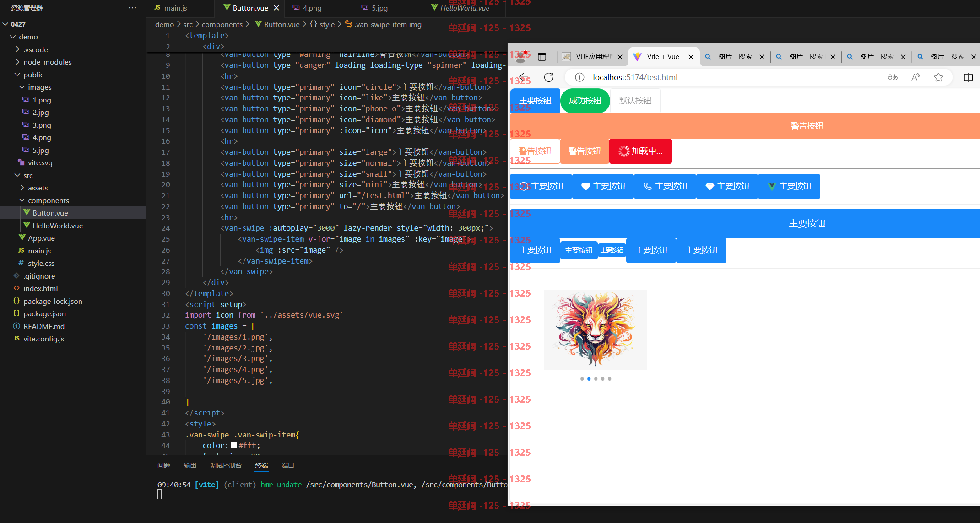Select Button.vue in the file tree
The width and height of the screenshot is (980, 523).
pos(50,213)
